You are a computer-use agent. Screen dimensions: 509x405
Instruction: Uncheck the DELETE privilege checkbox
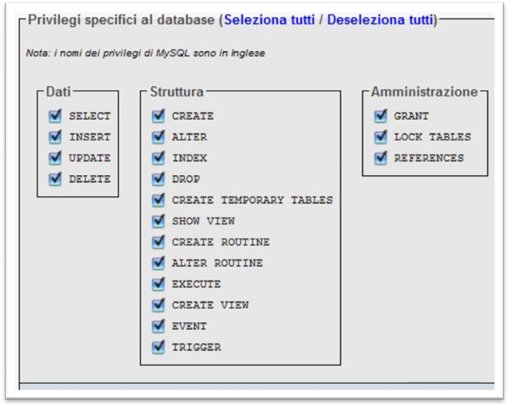pyautogui.click(x=55, y=179)
